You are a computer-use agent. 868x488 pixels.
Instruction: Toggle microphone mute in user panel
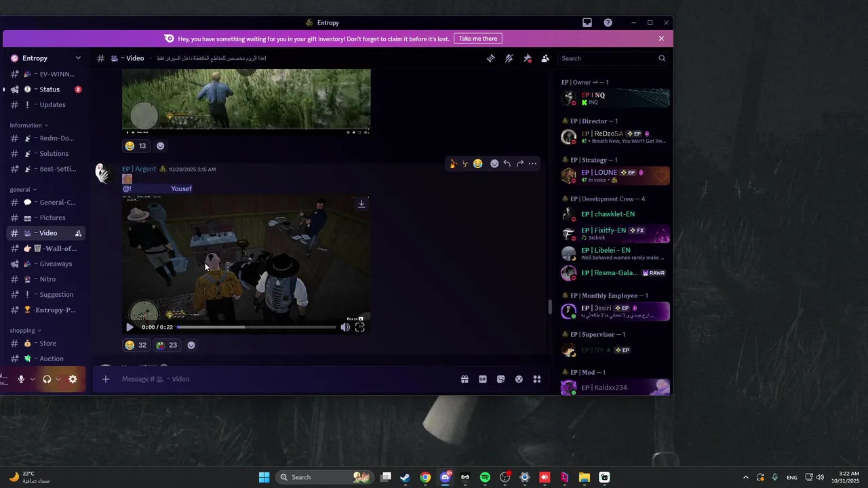point(21,380)
